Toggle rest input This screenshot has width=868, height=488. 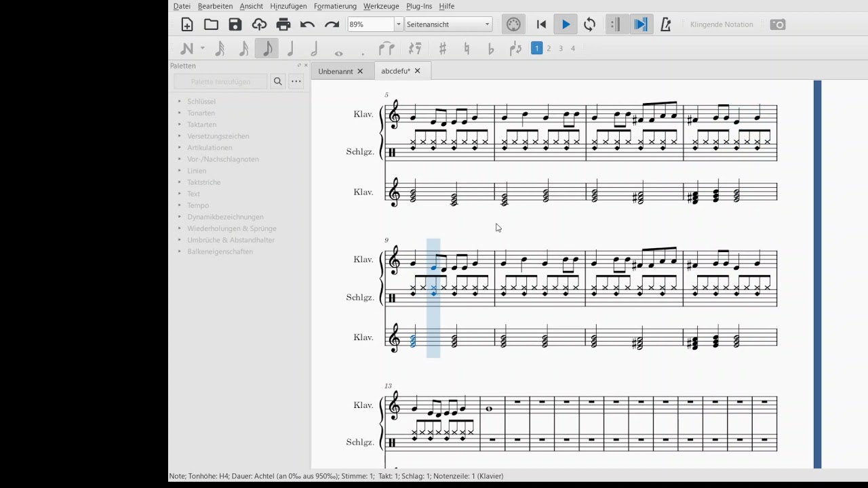416,49
